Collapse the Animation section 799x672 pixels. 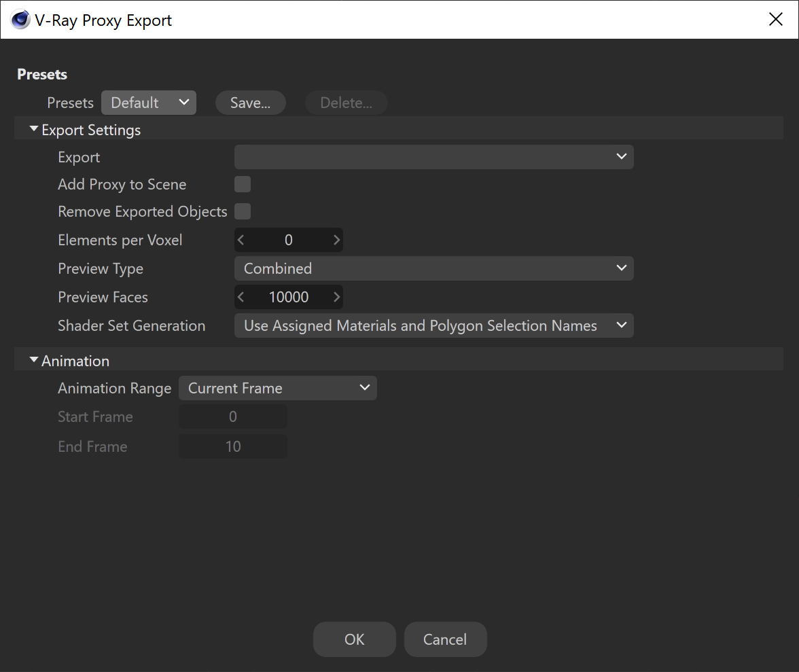(x=34, y=360)
